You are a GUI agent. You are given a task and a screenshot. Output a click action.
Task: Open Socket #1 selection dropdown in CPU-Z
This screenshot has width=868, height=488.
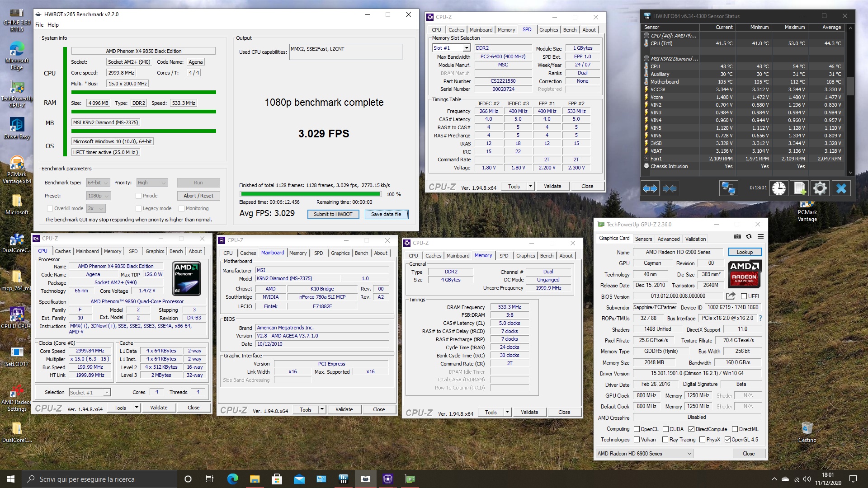click(89, 392)
